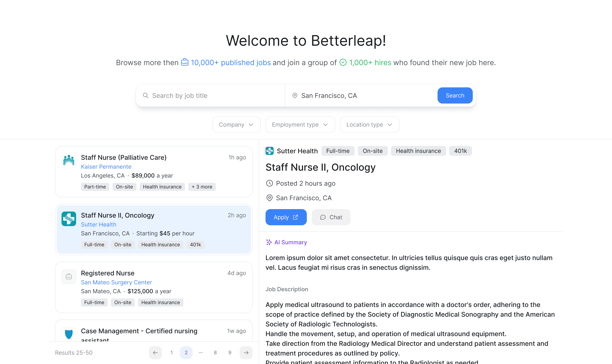Open the Kaiser Permanente company link
612x364 pixels.
tap(106, 167)
